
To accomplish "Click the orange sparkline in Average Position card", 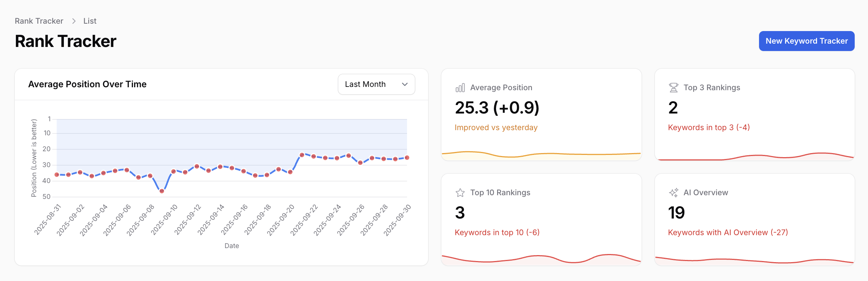I will pos(541,154).
